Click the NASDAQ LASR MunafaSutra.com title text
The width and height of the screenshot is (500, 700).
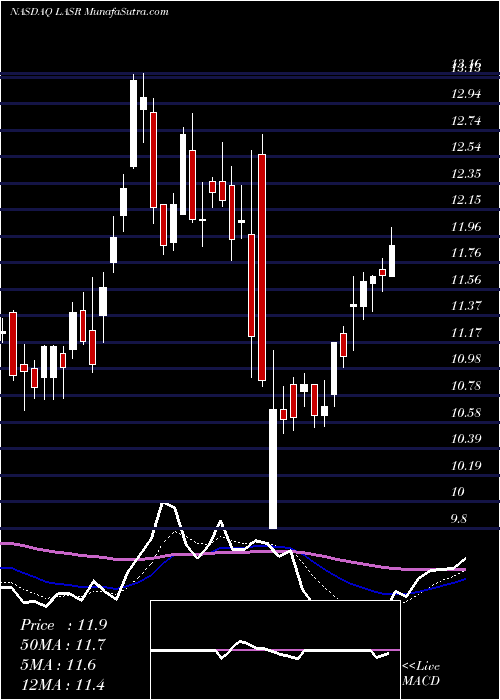89,12
